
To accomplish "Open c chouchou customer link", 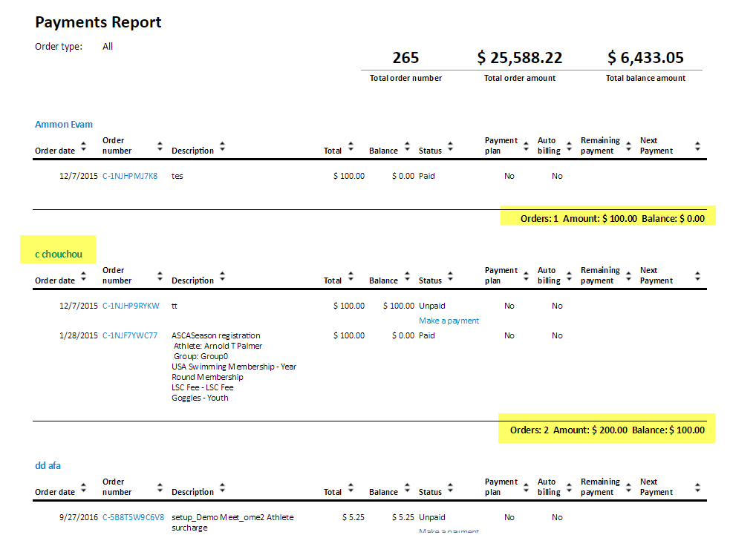I will tap(59, 255).
